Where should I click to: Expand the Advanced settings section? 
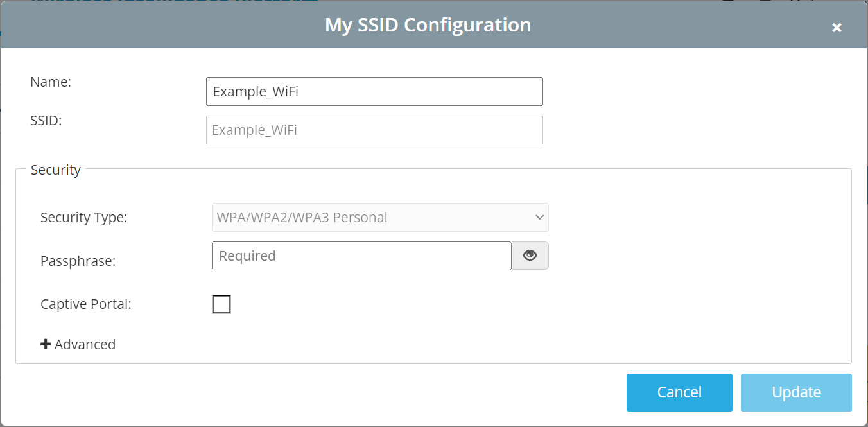click(78, 344)
